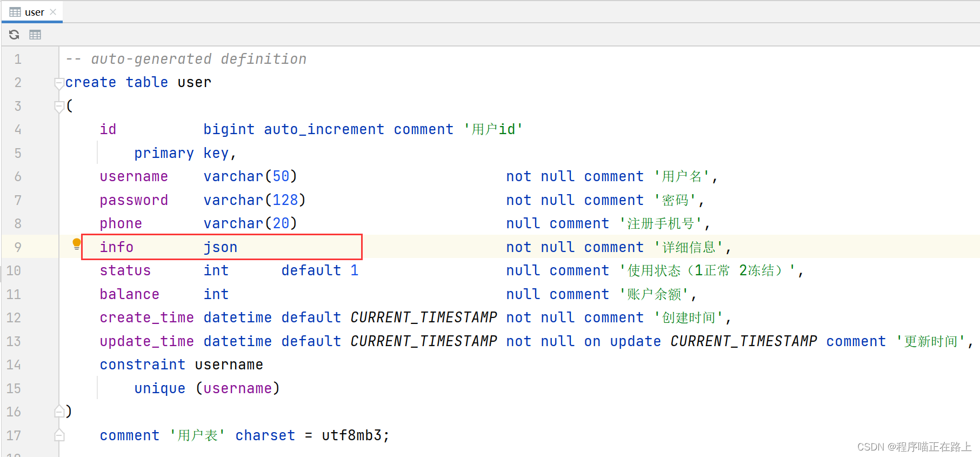Click the '密码' comment string
980x457 pixels.
coord(676,200)
